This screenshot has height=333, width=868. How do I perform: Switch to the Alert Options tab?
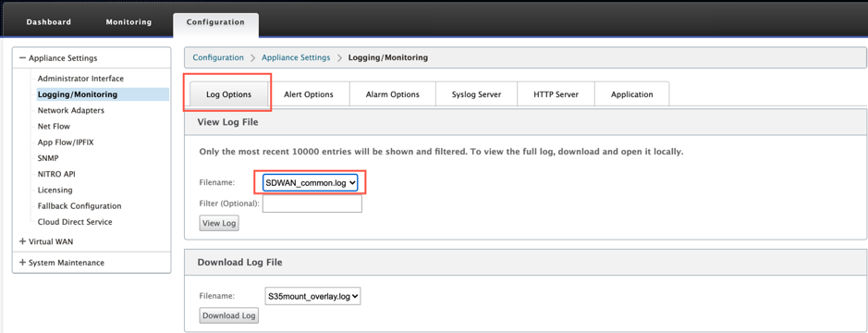coord(309,94)
